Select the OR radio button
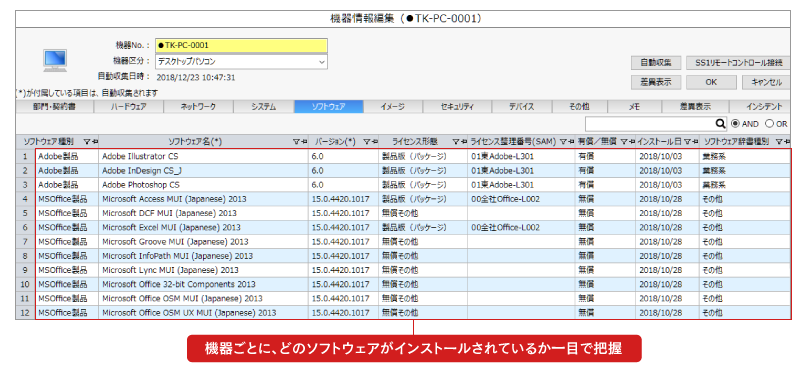Viewport: 810px width, 377px height. click(x=769, y=124)
